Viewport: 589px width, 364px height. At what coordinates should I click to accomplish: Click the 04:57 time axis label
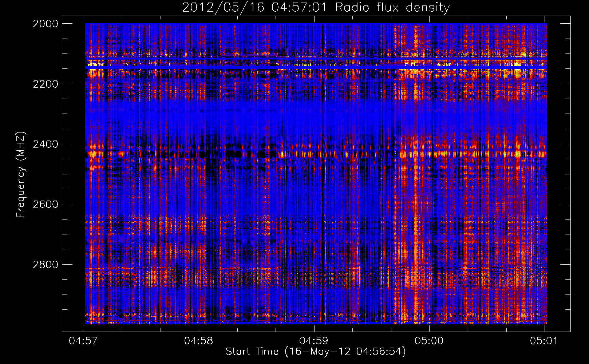point(83,341)
